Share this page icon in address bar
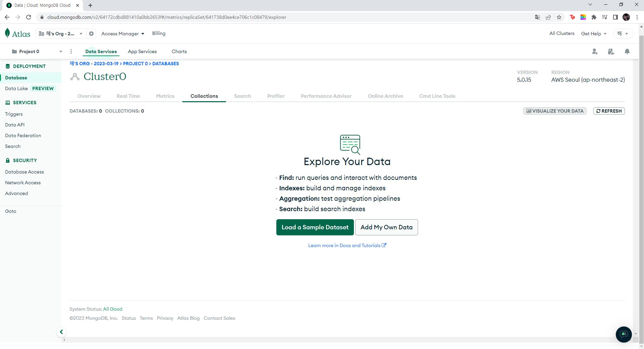Screen dimensions: 644x349 tap(548, 17)
